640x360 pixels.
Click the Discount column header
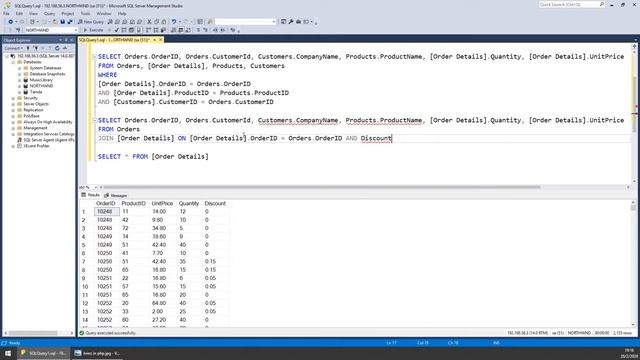coord(215,203)
